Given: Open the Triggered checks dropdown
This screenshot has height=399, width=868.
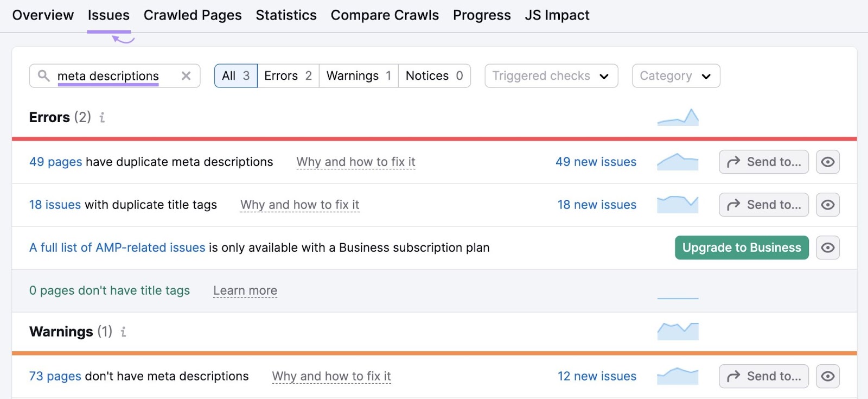Looking at the screenshot, I should 551,76.
